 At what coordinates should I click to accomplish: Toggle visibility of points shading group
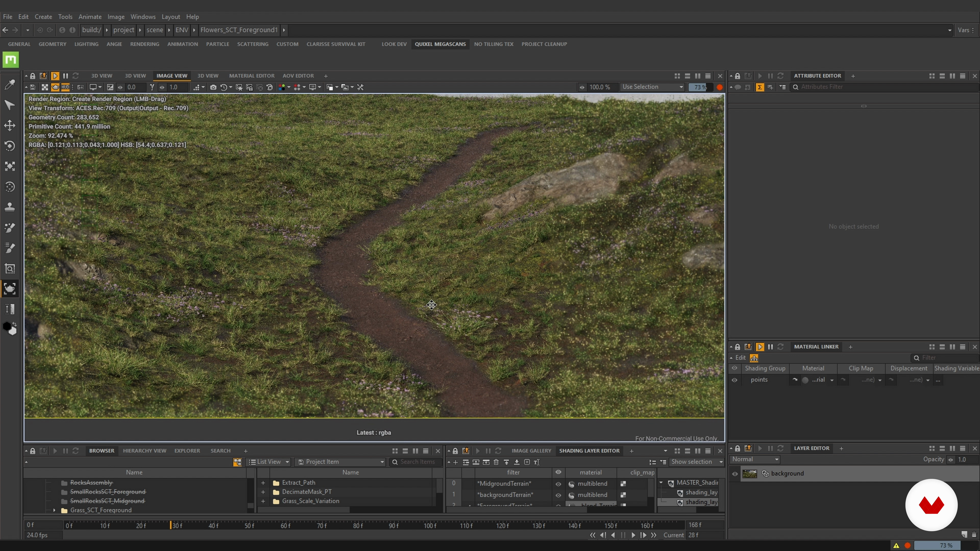click(735, 380)
